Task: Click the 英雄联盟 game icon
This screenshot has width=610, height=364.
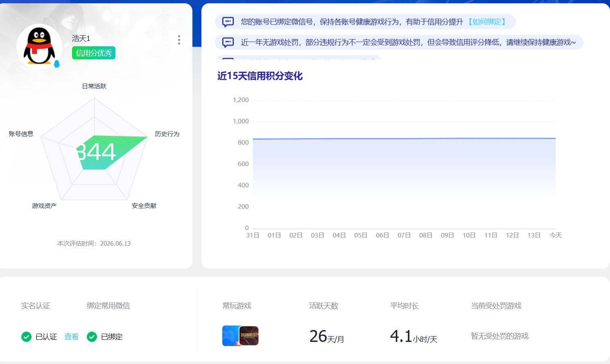Action: [249, 336]
